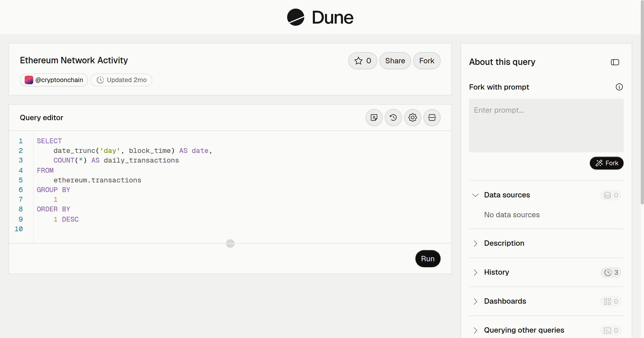This screenshot has width=644, height=338.
Task: Expand the Dashboards section
Action: click(475, 301)
